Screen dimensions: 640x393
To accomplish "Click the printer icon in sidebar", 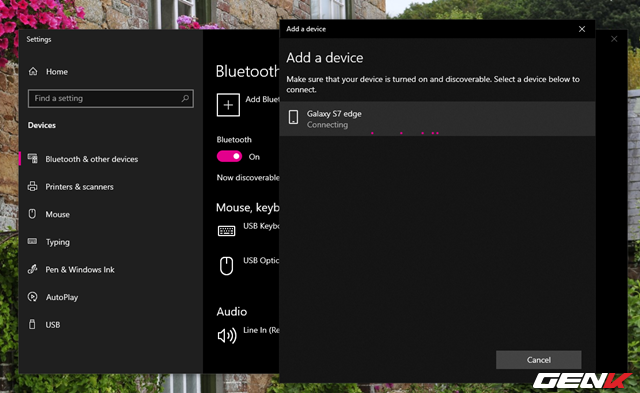I will pyautogui.click(x=33, y=187).
